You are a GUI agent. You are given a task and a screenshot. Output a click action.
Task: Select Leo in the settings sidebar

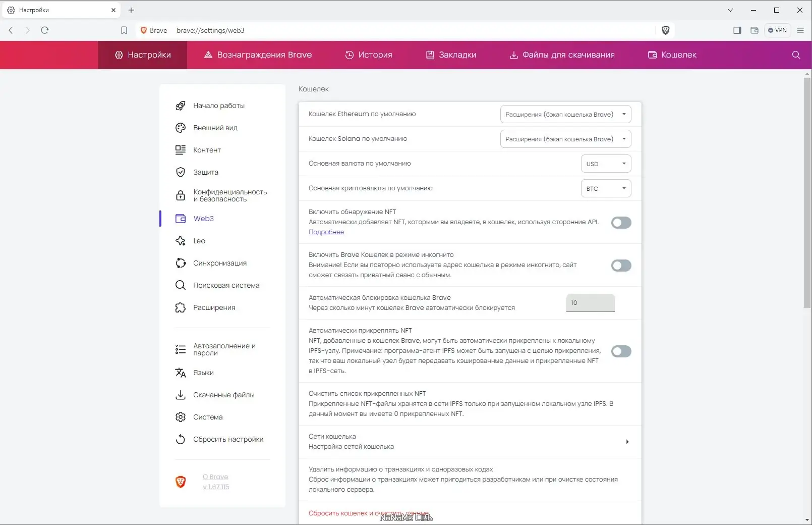point(198,241)
